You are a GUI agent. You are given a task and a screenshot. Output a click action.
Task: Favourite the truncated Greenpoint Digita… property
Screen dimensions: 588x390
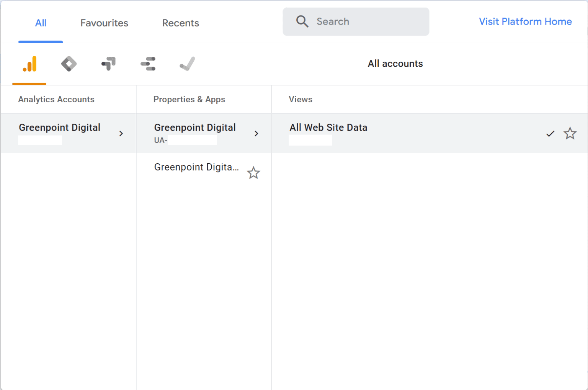tap(253, 173)
